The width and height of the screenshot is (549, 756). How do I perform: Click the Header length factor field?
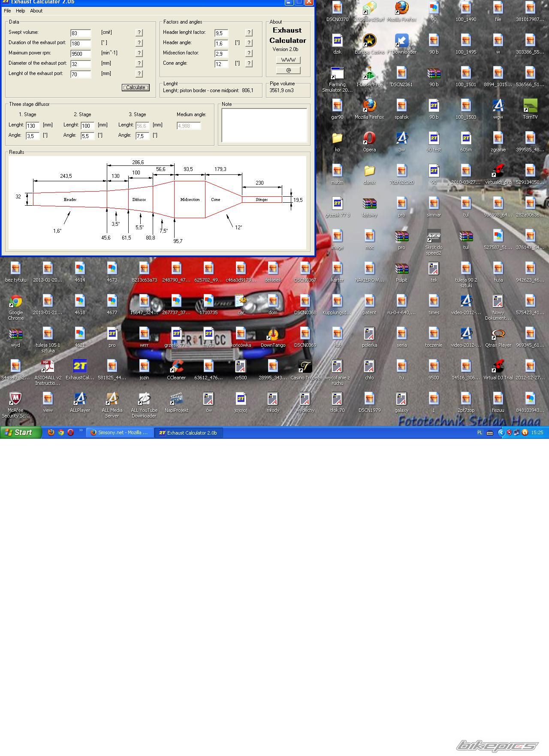pos(221,33)
